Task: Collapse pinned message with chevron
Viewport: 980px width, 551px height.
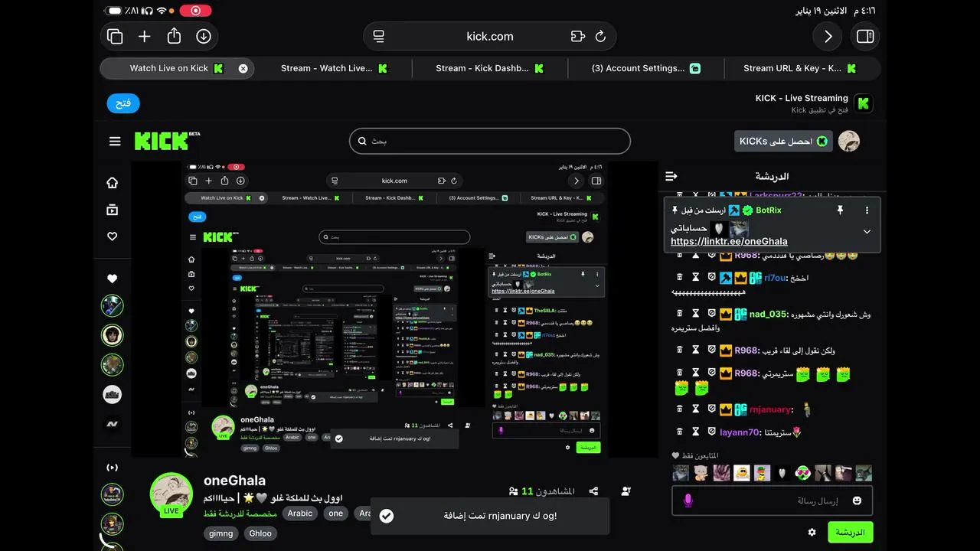Action: (867, 231)
